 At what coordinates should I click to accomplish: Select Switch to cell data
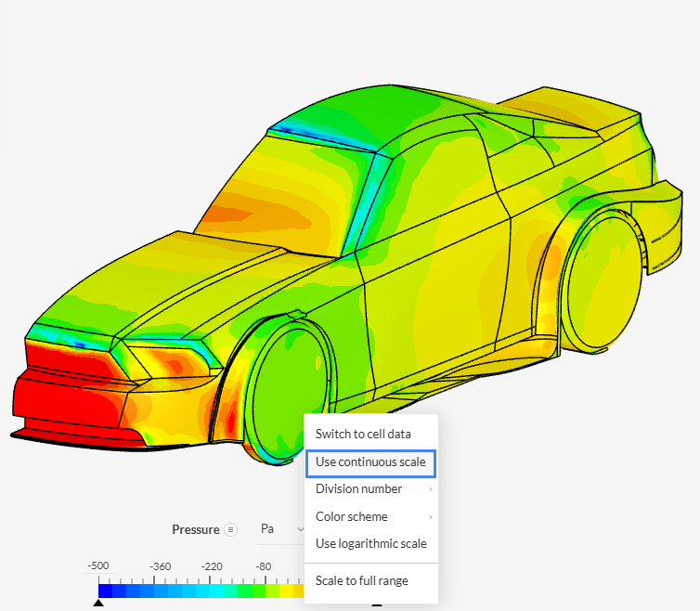[x=363, y=434]
